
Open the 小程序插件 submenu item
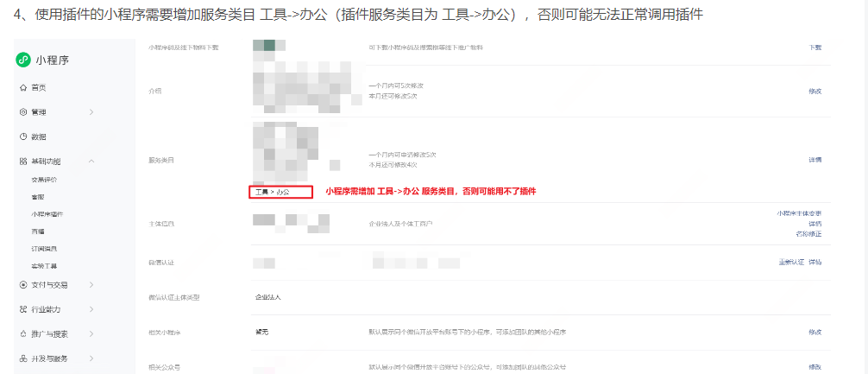click(43, 214)
